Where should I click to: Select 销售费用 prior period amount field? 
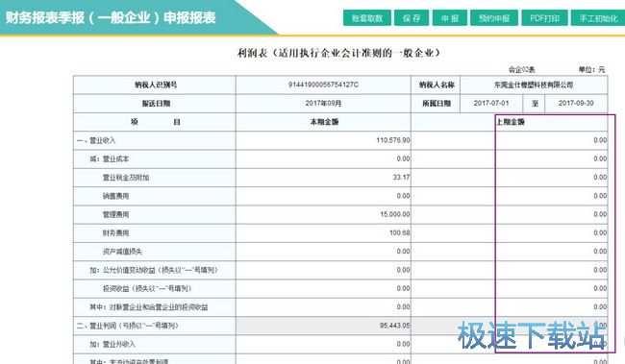pyautogui.click(x=510, y=196)
